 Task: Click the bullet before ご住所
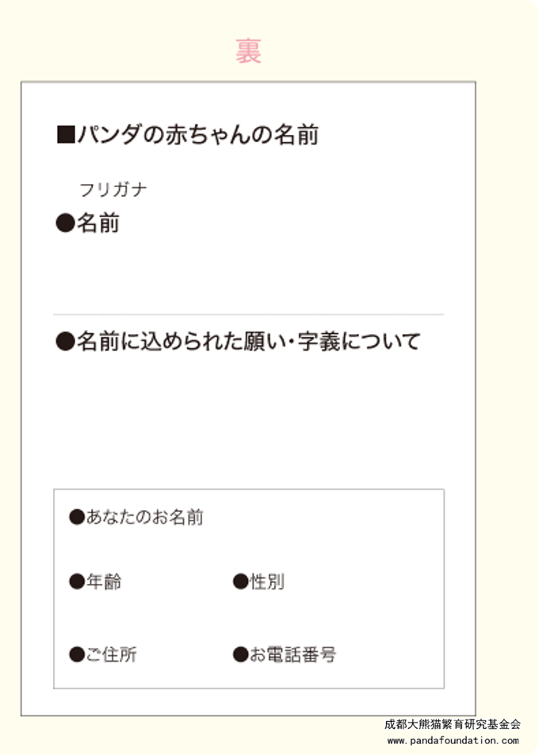76,654
